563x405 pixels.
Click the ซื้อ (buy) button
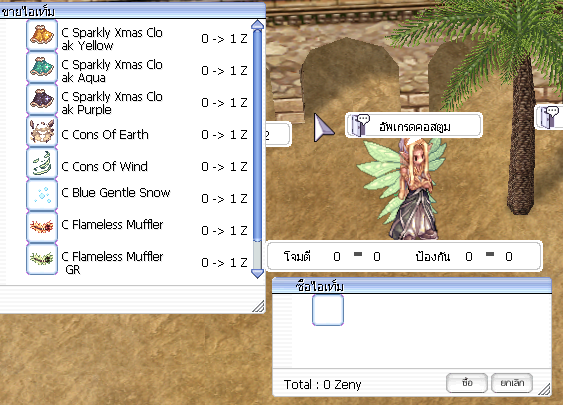pos(467,383)
